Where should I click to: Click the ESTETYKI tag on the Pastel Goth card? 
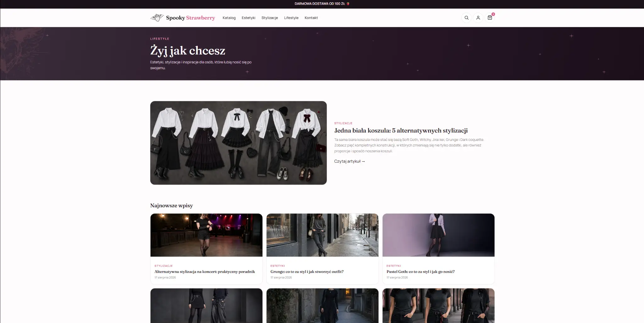tap(394, 266)
